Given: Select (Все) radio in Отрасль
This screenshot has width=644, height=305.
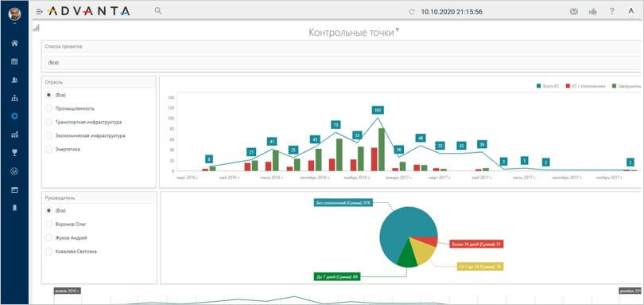Looking at the screenshot, I should [48, 95].
